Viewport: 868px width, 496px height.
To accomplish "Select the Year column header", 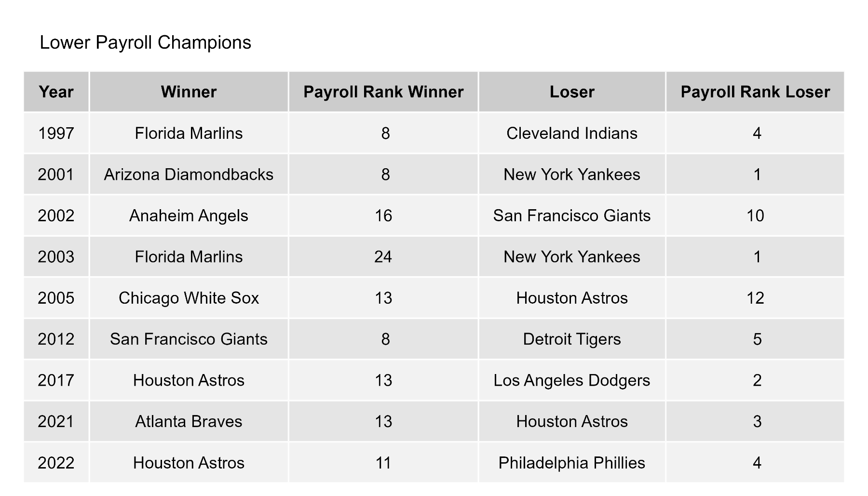I will (x=56, y=92).
